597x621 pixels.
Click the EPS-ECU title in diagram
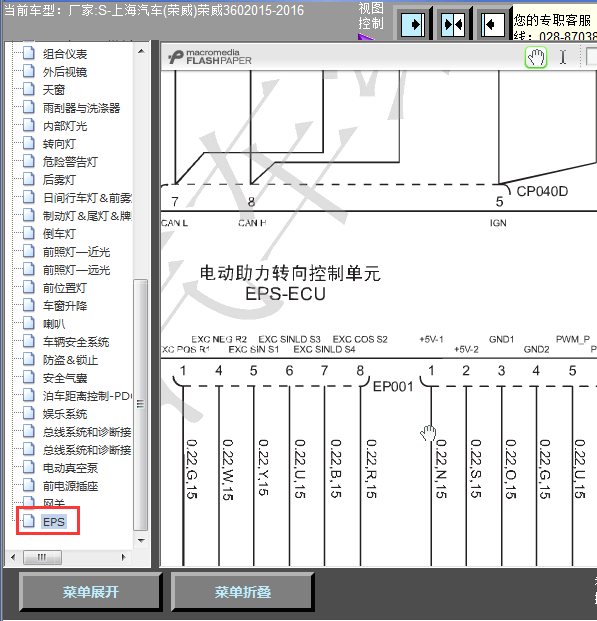285,294
